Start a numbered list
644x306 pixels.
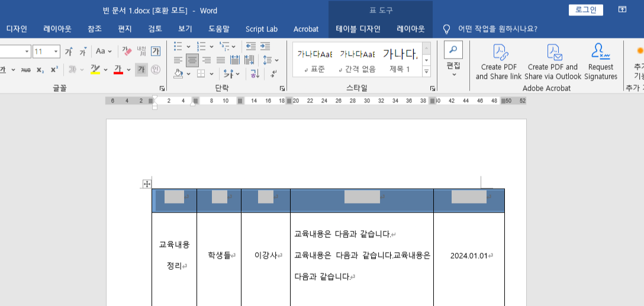(x=201, y=46)
